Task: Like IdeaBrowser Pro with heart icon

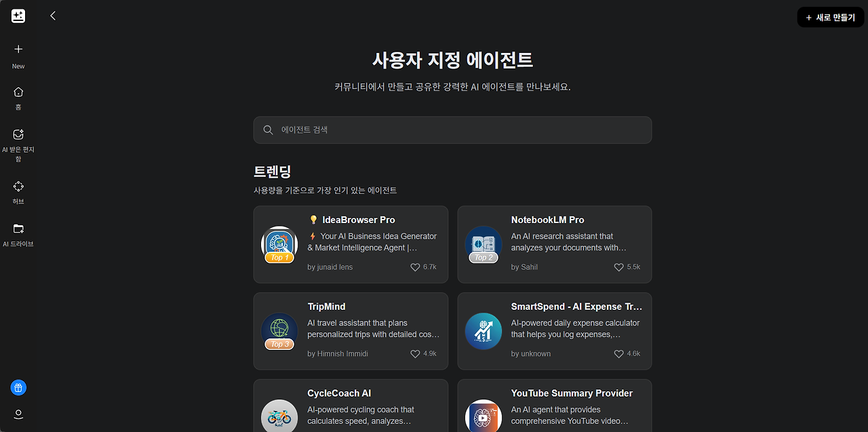Action: coord(415,267)
